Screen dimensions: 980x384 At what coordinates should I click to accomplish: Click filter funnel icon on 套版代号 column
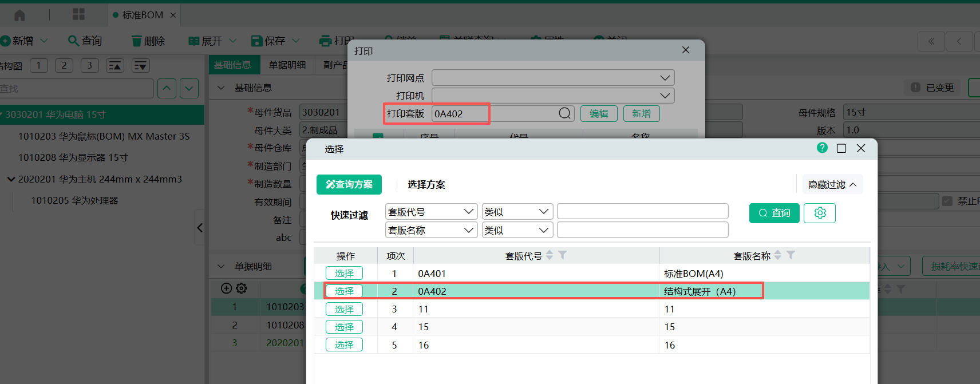[563, 255]
